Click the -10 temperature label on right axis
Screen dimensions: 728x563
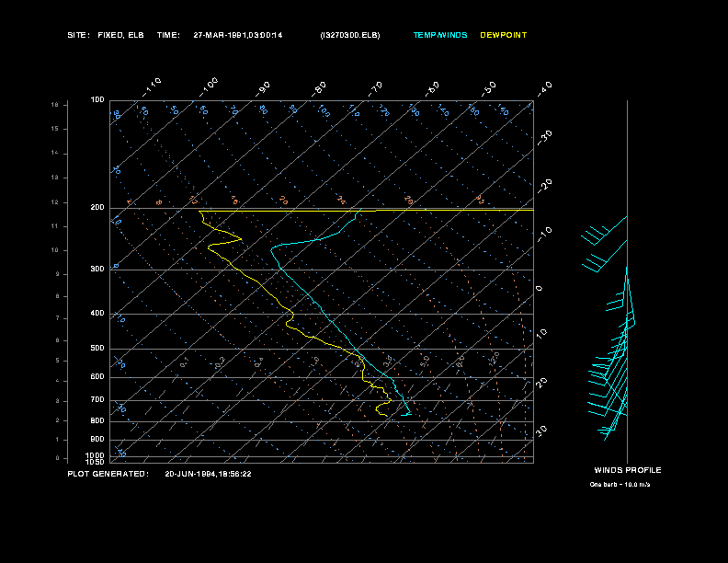(x=544, y=234)
